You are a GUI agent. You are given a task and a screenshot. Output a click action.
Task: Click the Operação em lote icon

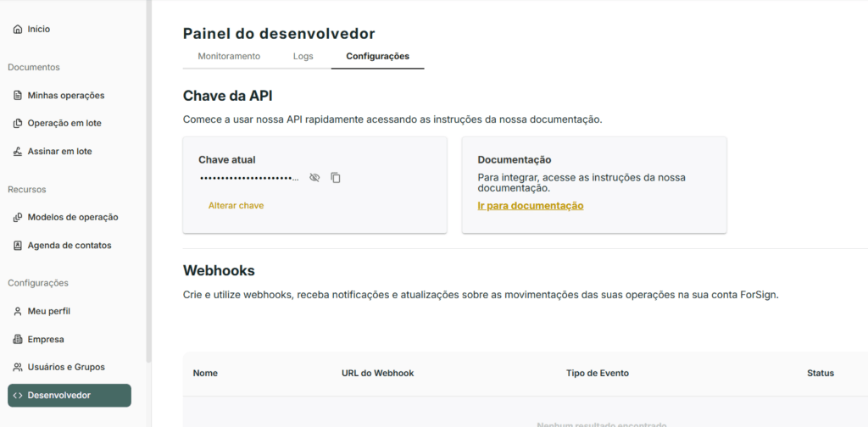(x=18, y=124)
